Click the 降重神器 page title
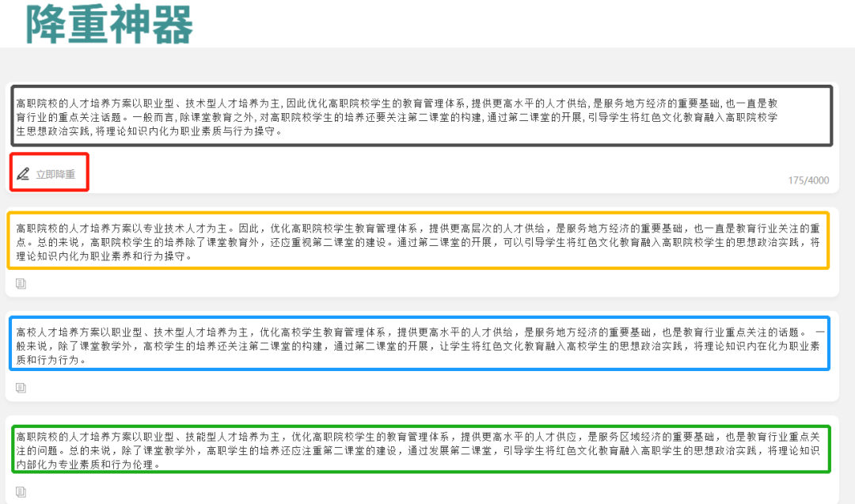 point(109,24)
